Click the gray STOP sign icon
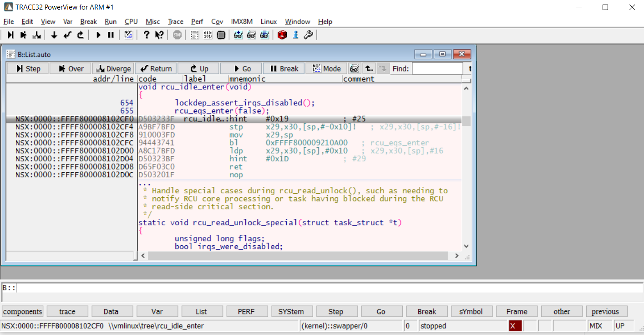644x335 pixels. [x=177, y=35]
